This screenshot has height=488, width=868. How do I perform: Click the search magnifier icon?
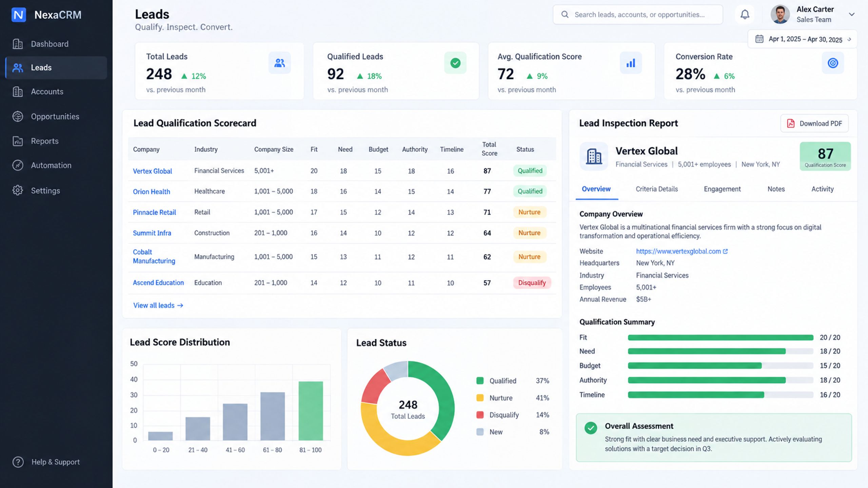pos(565,15)
